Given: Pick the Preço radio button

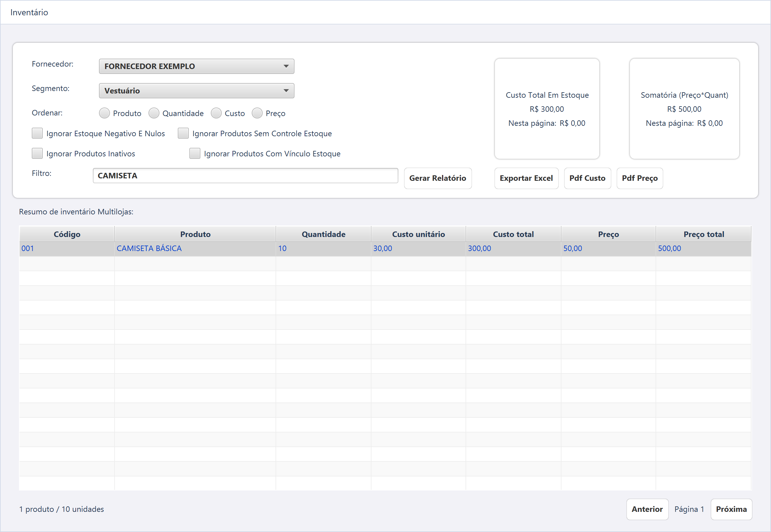Looking at the screenshot, I should coord(257,113).
